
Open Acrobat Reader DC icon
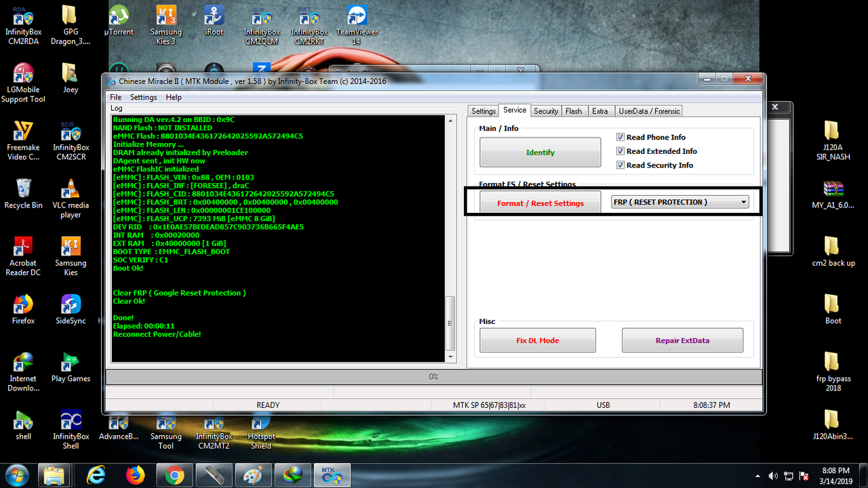point(24,256)
